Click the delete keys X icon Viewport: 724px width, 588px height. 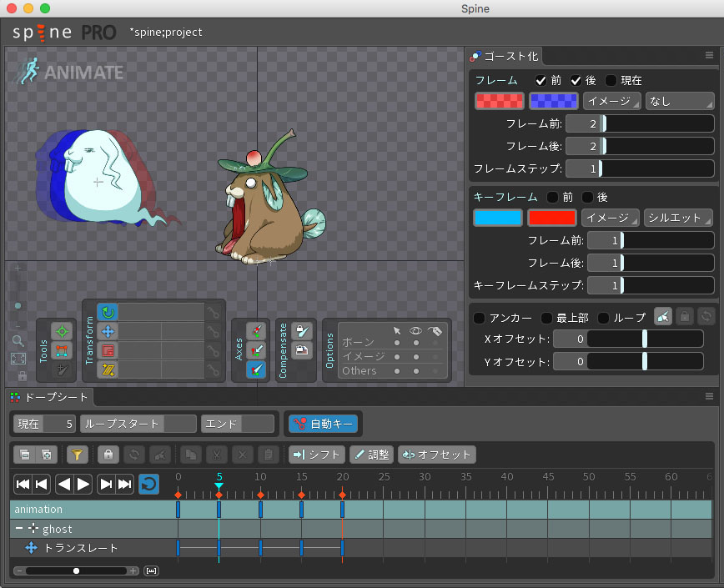coord(243,455)
